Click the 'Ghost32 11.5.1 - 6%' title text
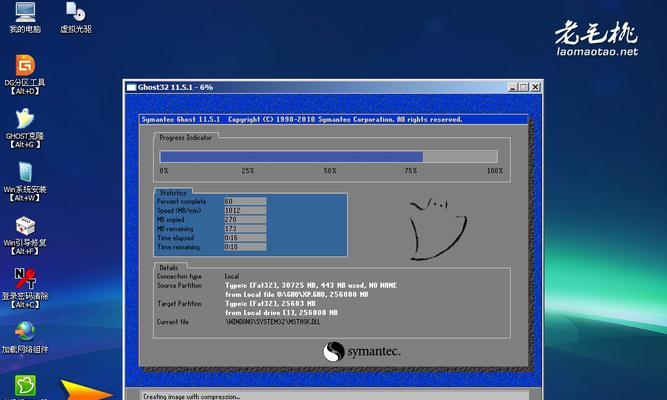 click(175, 87)
